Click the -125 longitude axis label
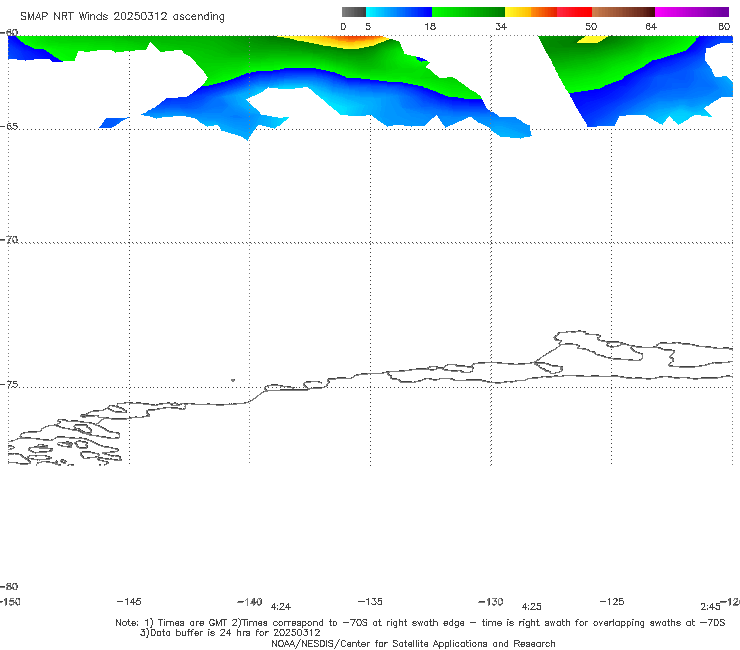Image resolution: width=740 pixels, height=650 pixels. coord(612,601)
